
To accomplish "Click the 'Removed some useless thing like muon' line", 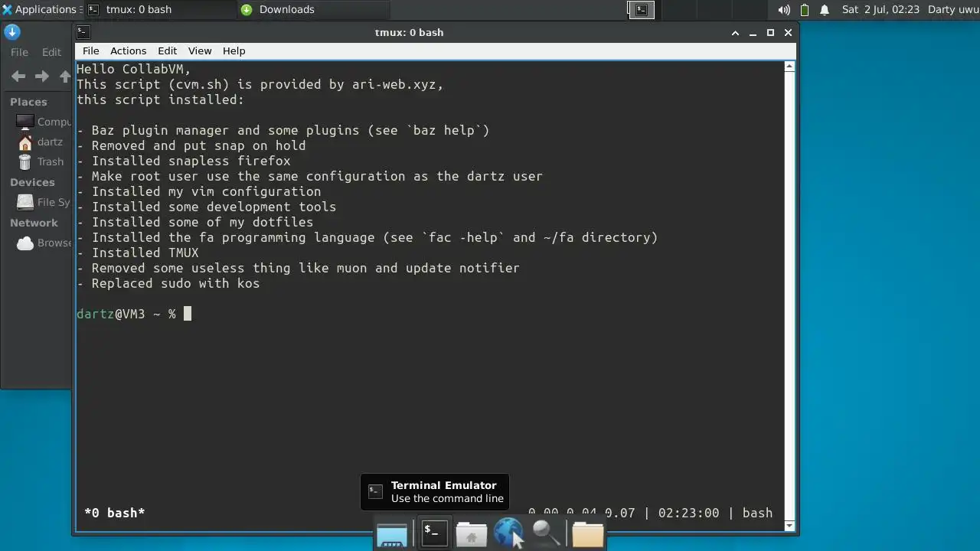I will click(x=298, y=268).
